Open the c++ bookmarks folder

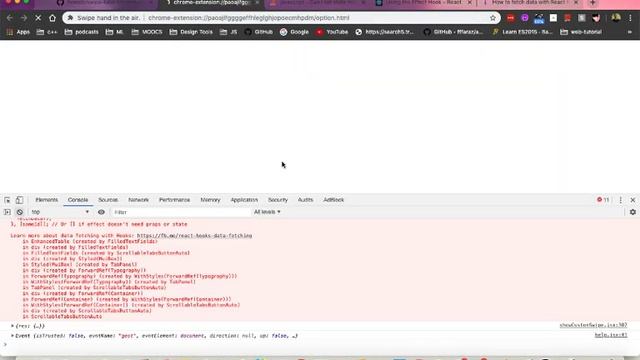(x=47, y=32)
